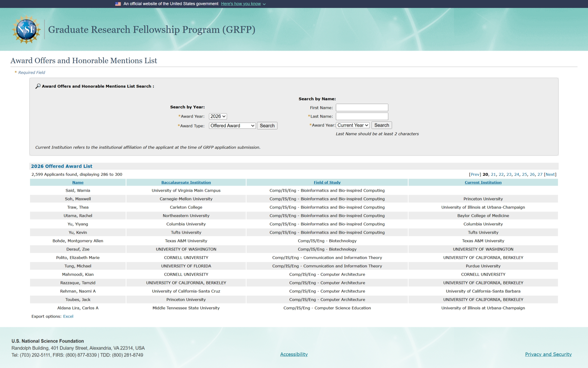Click Graduate Research Fellowship Program title

coord(151,30)
